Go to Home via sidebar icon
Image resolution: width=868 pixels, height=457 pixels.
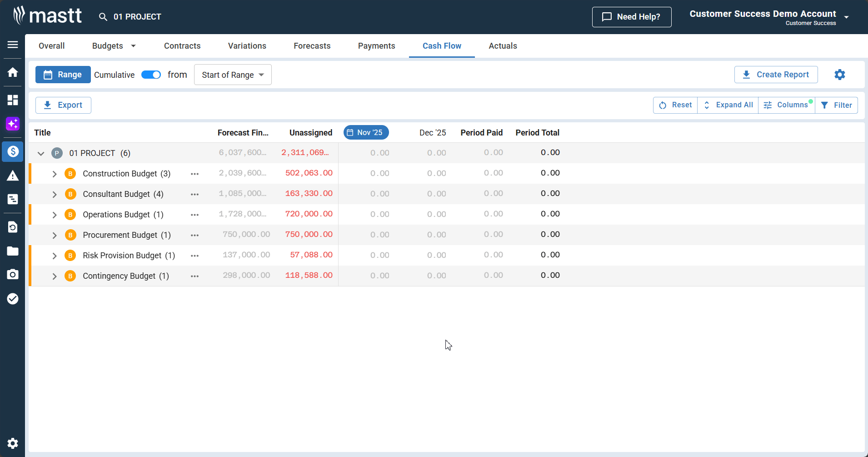(x=13, y=72)
